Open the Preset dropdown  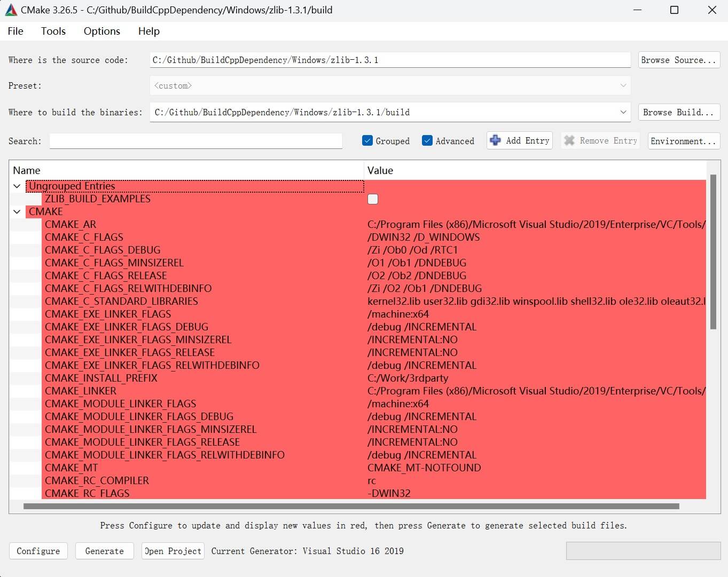click(390, 85)
